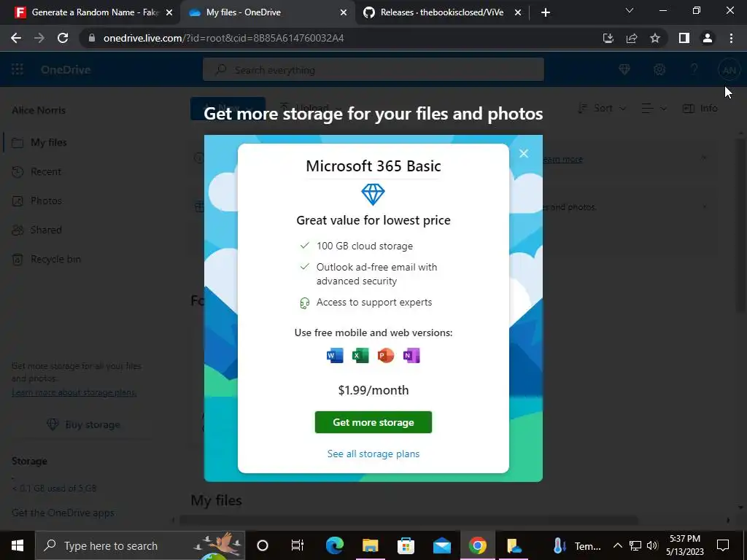The image size is (747, 560).
Task: Close the Generate a Random Name tab
Action: point(169,13)
